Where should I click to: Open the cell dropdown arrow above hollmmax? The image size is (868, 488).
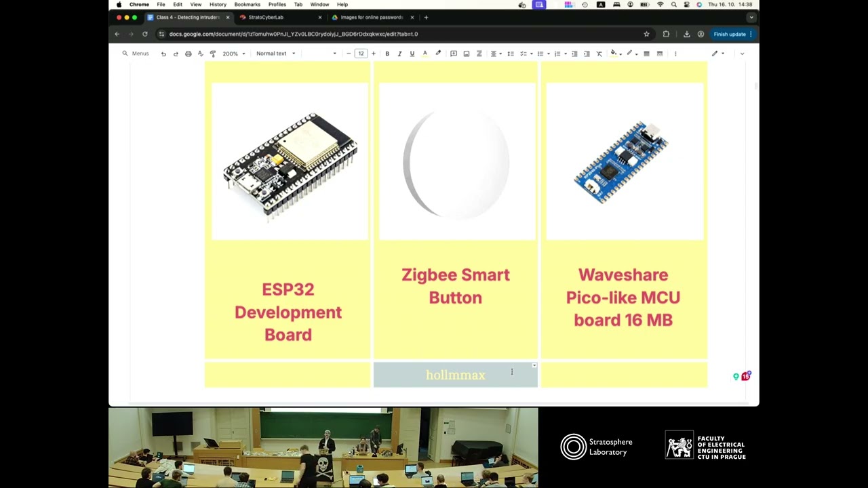pos(534,366)
